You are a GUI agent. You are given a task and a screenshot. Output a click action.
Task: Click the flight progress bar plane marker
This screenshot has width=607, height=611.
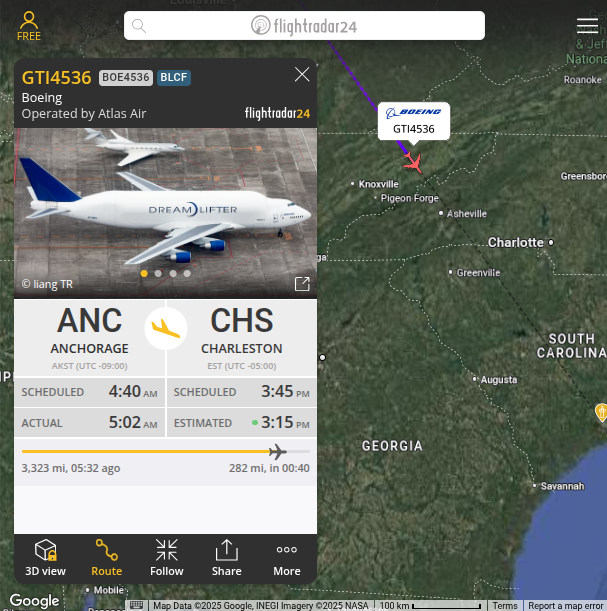277,452
